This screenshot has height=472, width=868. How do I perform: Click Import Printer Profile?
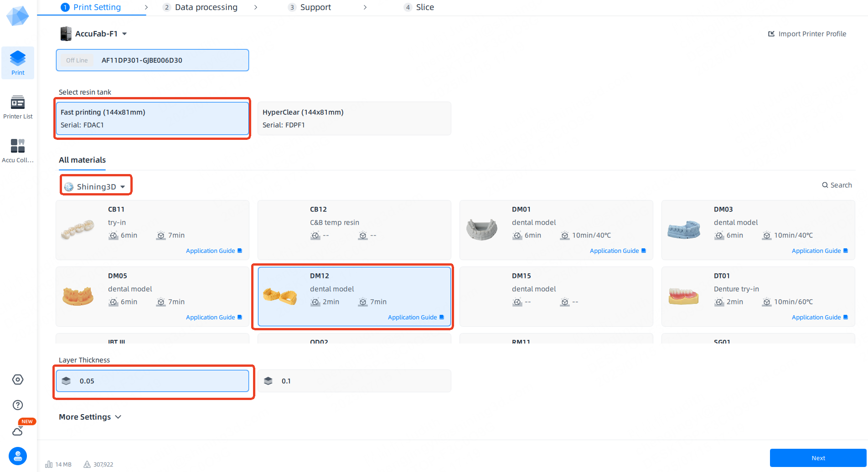pyautogui.click(x=807, y=34)
